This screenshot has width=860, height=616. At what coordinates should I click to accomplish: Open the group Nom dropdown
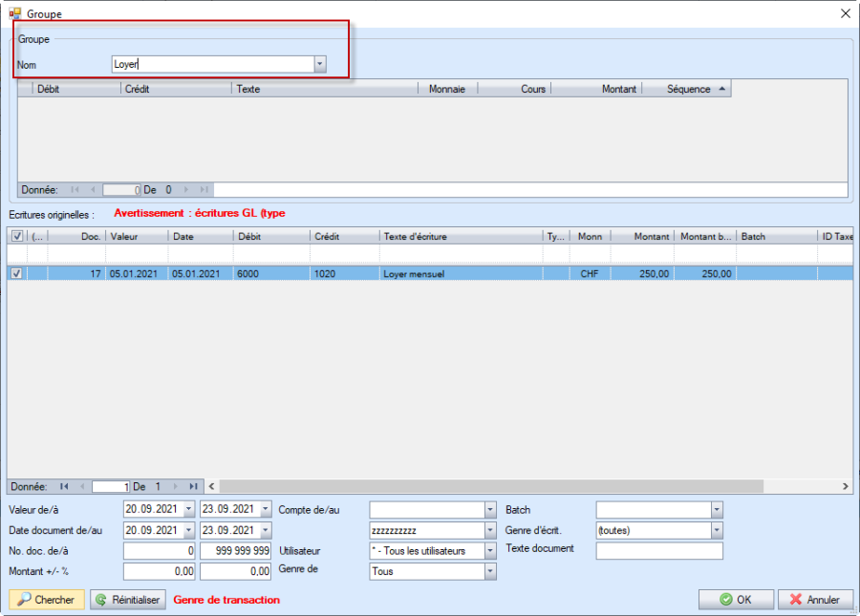pyautogui.click(x=320, y=64)
